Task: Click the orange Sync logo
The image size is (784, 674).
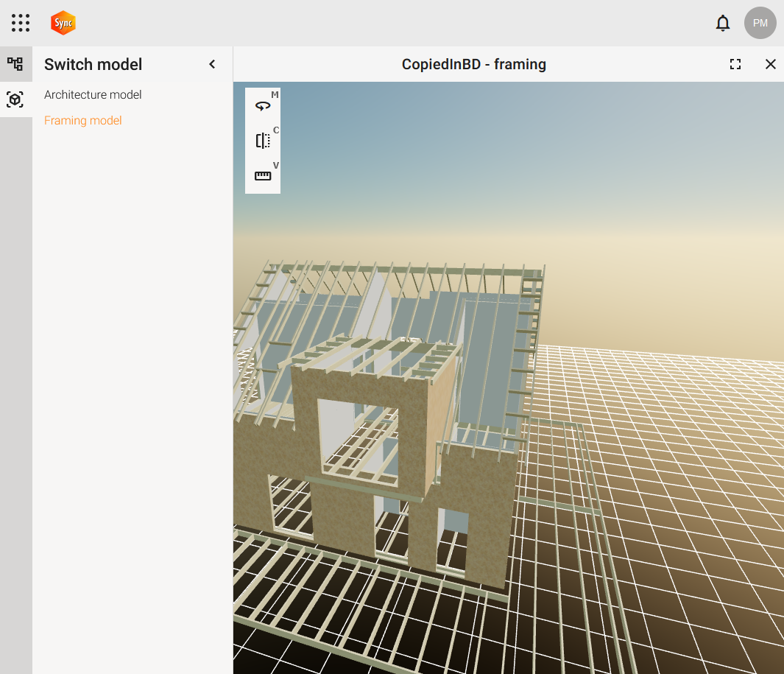Action: 63,23
